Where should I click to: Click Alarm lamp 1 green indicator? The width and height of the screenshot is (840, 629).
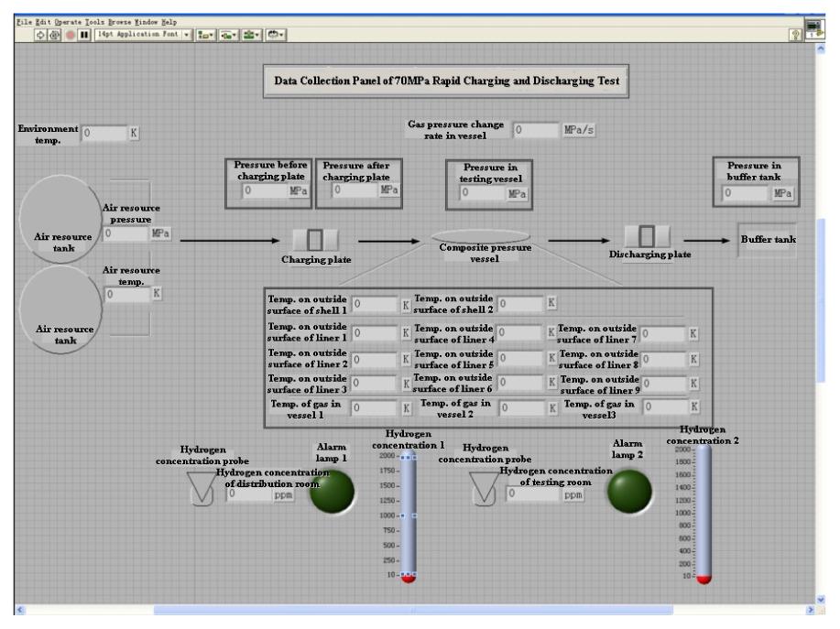pyautogui.click(x=332, y=491)
